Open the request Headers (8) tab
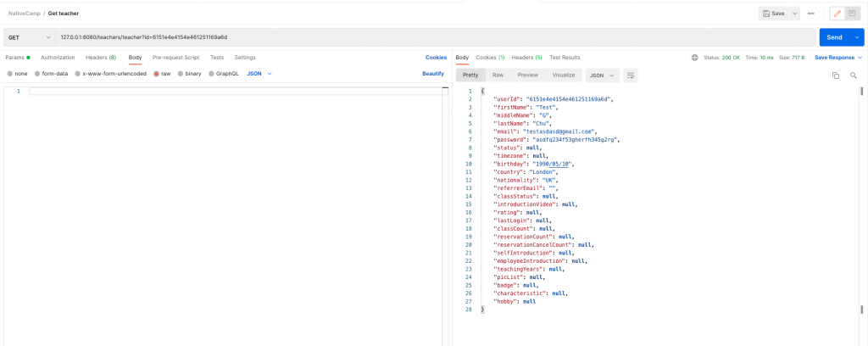 [x=101, y=58]
